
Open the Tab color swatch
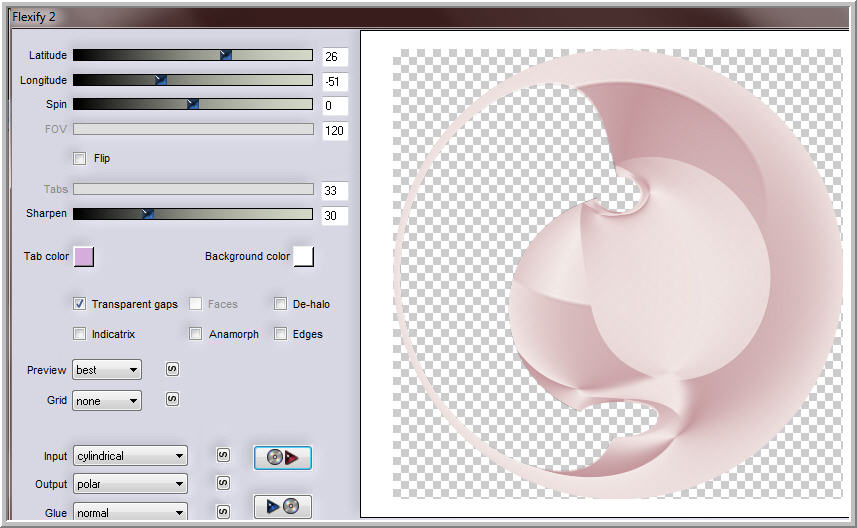84,256
